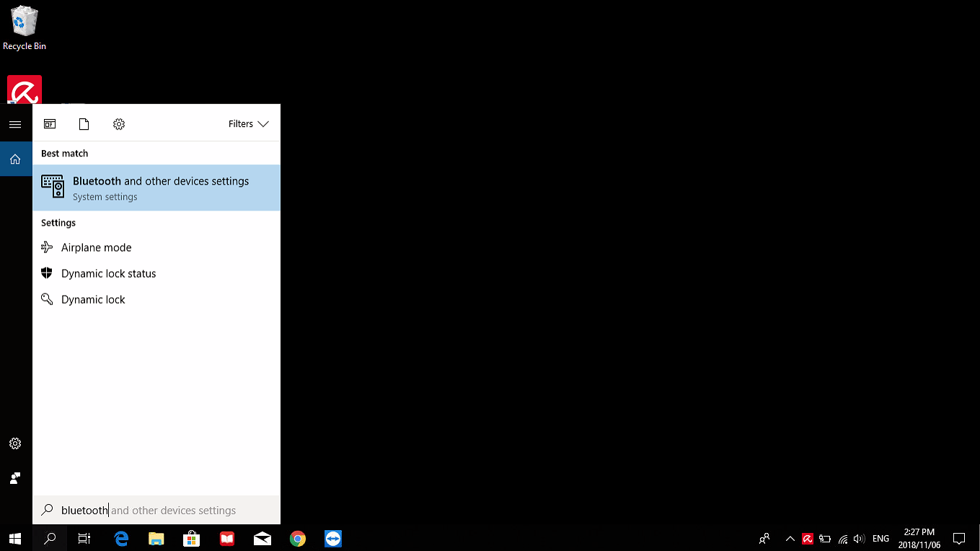Viewport: 980px width, 551px height.
Task: Open the People icon in system tray
Action: 764,538
